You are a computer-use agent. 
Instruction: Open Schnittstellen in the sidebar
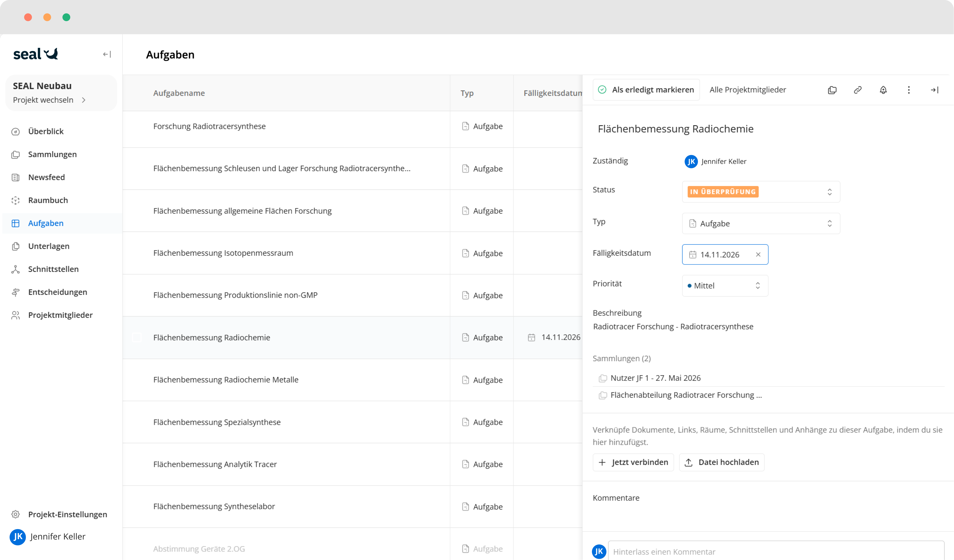(x=53, y=269)
